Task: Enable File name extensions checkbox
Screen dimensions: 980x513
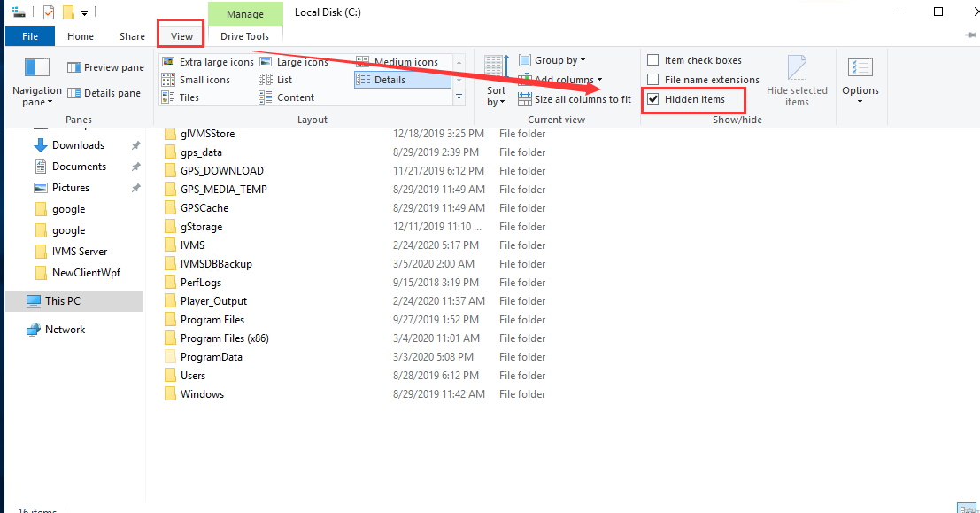Action: tap(653, 80)
